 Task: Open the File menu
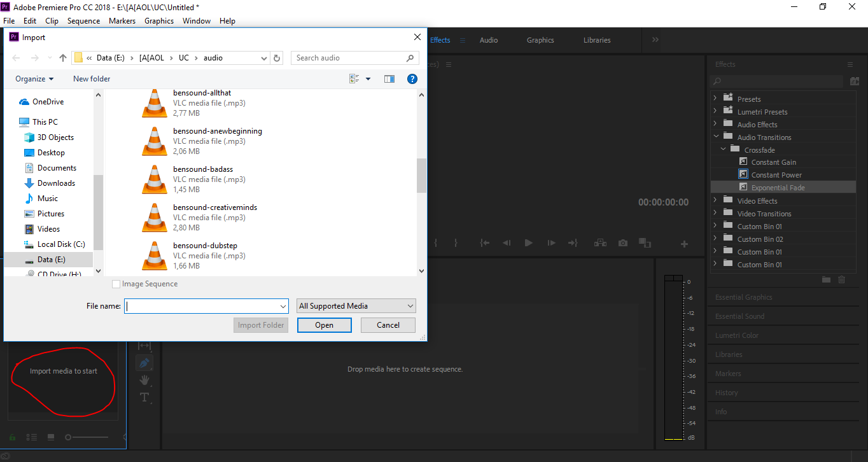9,21
